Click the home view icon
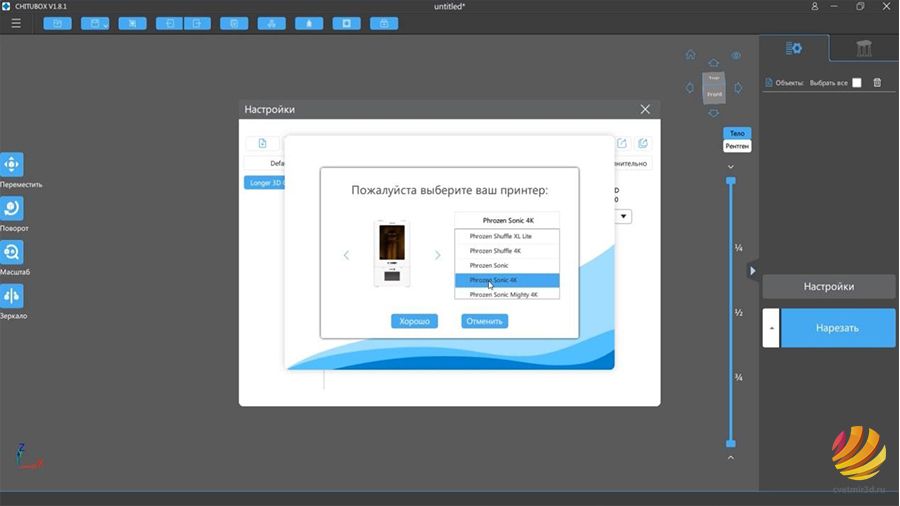This screenshot has height=506, width=900. pyautogui.click(x=690, y=55)
